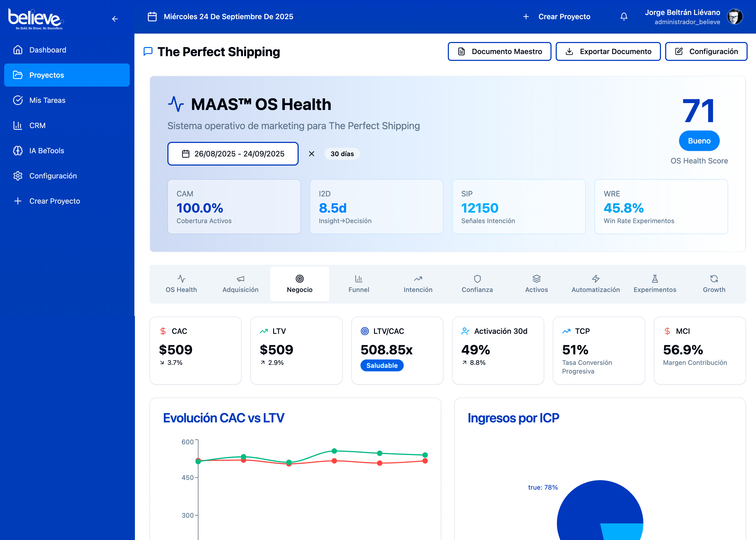Go to Mis Tareas
The height and width of the screenshot is (540, 756).
tap(47, 100)
